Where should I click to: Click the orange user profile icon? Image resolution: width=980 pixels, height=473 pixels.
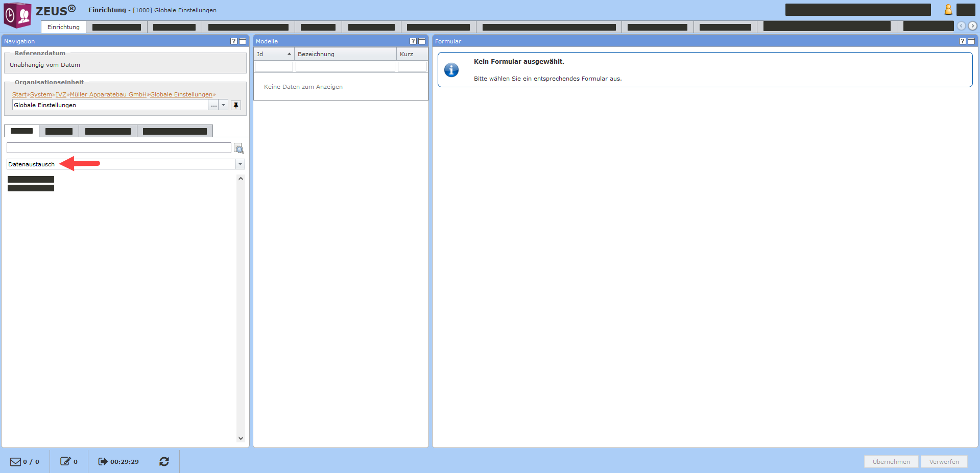click(x=948, y=10)
